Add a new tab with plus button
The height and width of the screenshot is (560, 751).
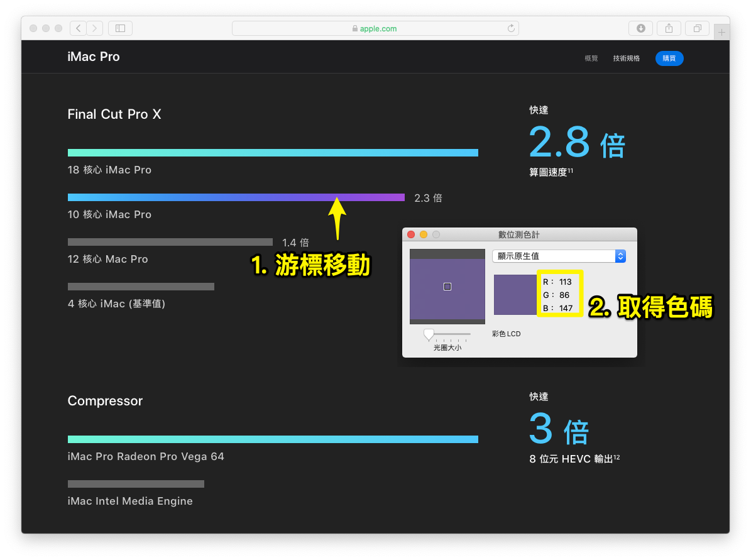(x=721, y=33)
